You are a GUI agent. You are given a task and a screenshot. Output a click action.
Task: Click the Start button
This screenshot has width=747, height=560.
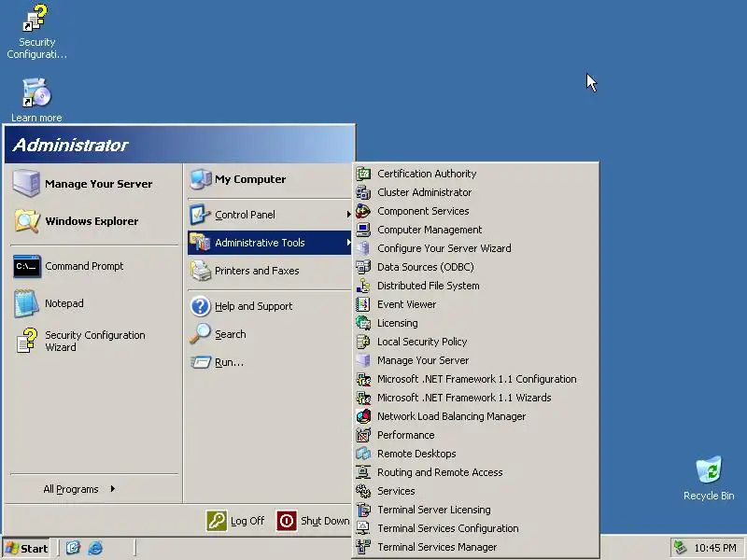28,549
